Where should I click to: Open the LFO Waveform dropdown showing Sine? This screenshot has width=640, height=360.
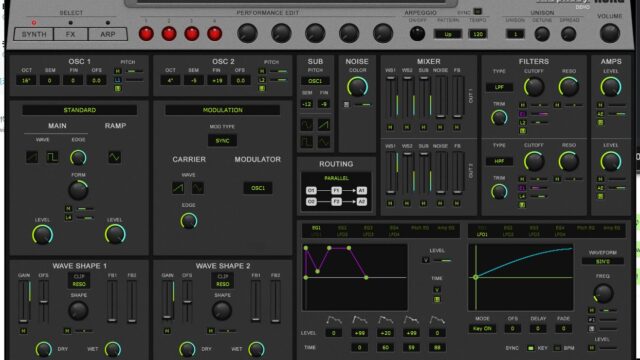(602, 261)
